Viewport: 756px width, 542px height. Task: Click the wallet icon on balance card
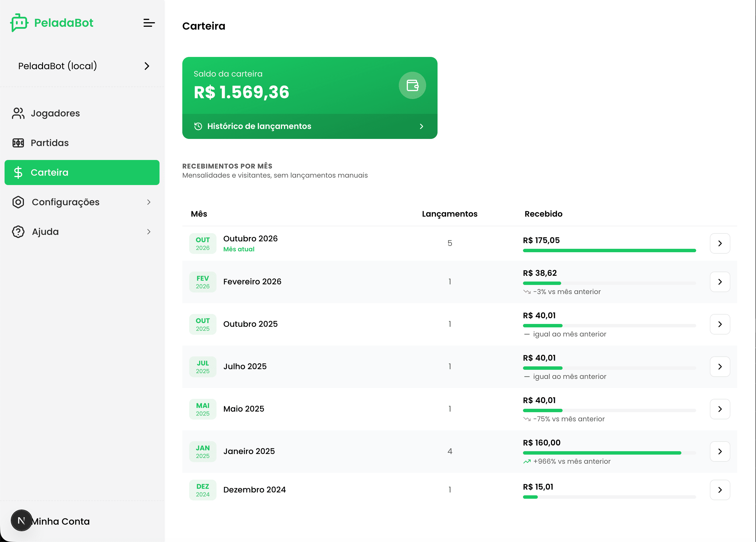tap(412, 85)
